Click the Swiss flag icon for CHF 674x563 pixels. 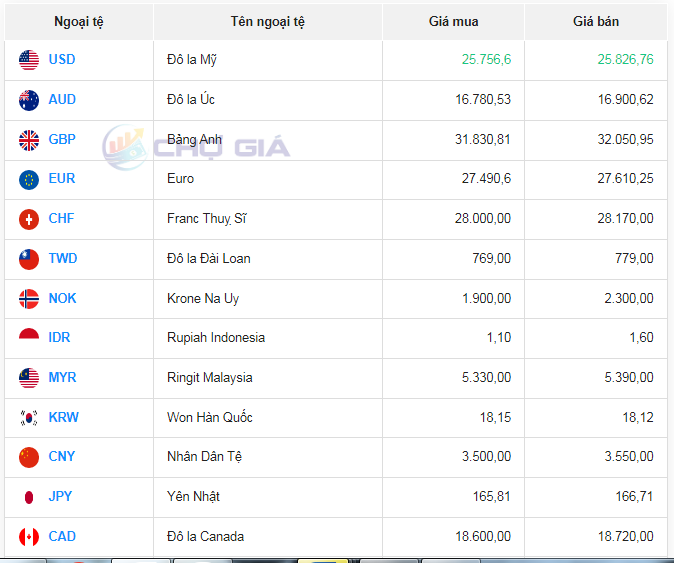[x=29, y=219]
